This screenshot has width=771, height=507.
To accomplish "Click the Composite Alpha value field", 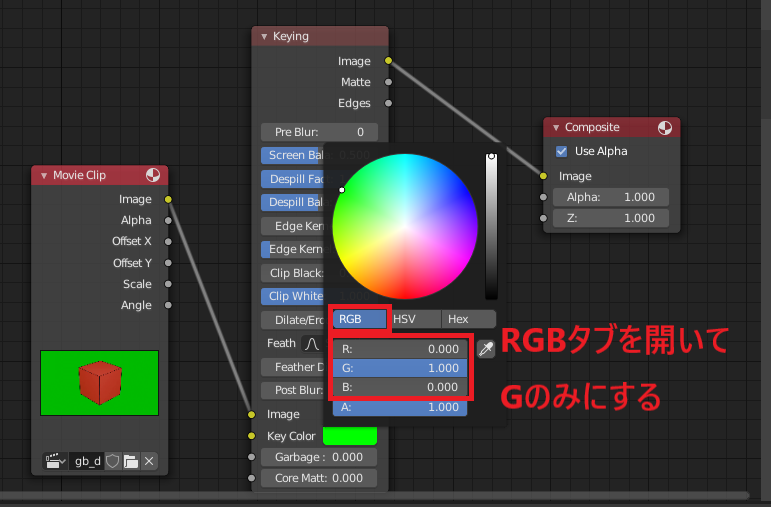I will (611, 197).
